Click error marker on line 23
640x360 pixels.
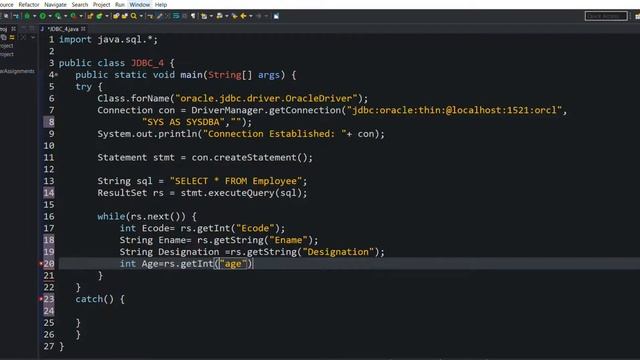pos(41,299)
